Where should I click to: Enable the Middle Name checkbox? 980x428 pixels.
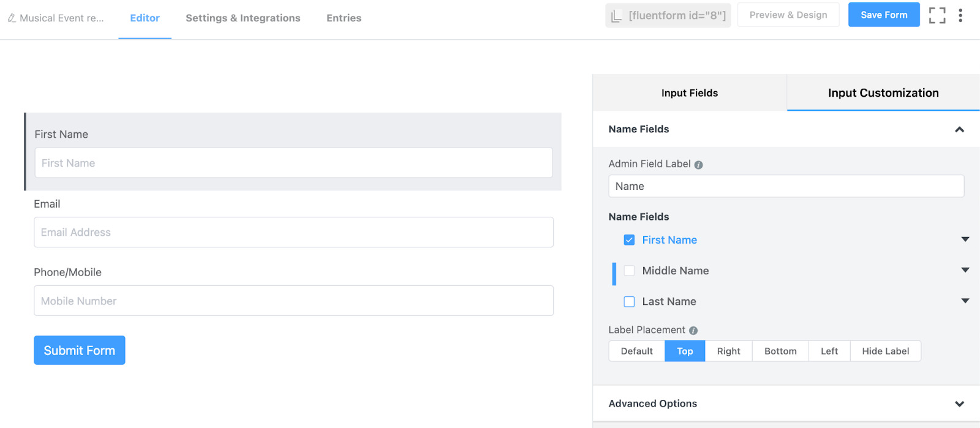[x=629, y=271]
